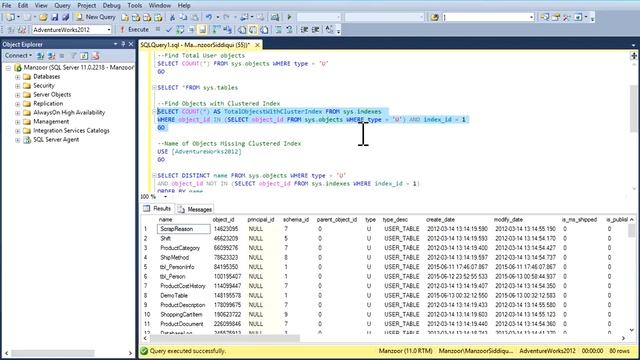Expand the Databases node

(x=18, y=77)
